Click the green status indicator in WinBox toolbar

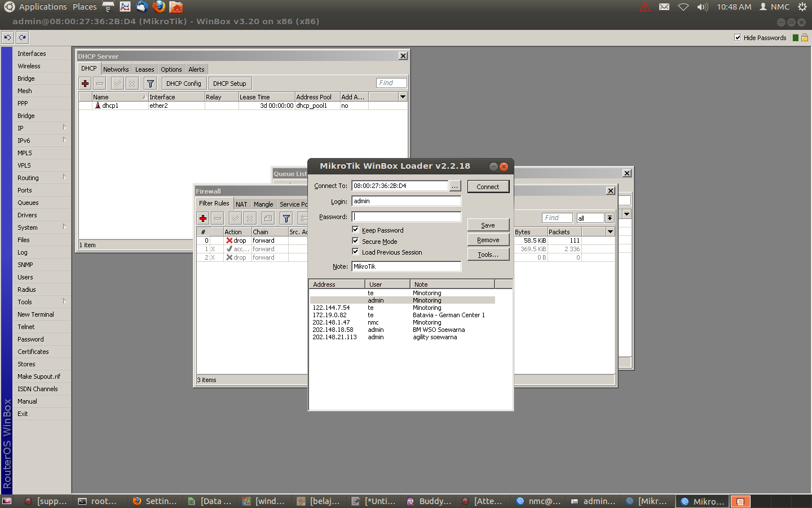[x=795, y=38]
